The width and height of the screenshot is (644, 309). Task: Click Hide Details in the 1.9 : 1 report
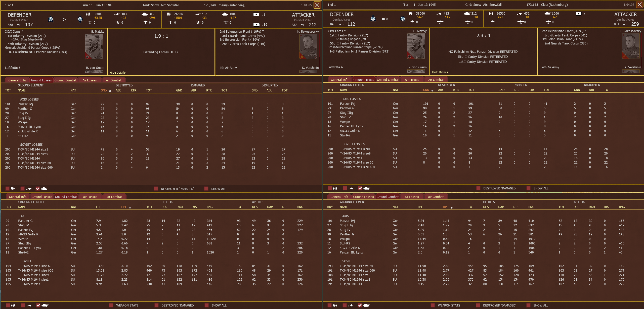pos(117,73)
